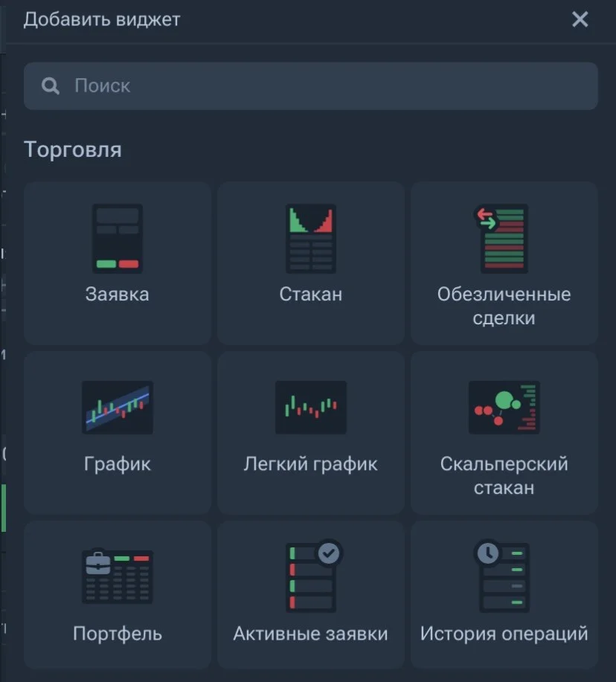Click the 'Скальперский стакан' label text
The image size is (616, 682).
point(504,476)
